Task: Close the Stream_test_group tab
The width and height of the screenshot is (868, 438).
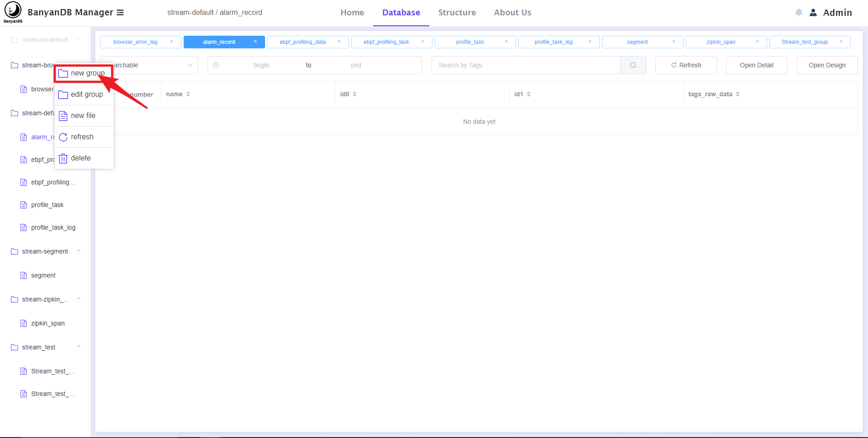Action: pos(841,42)
